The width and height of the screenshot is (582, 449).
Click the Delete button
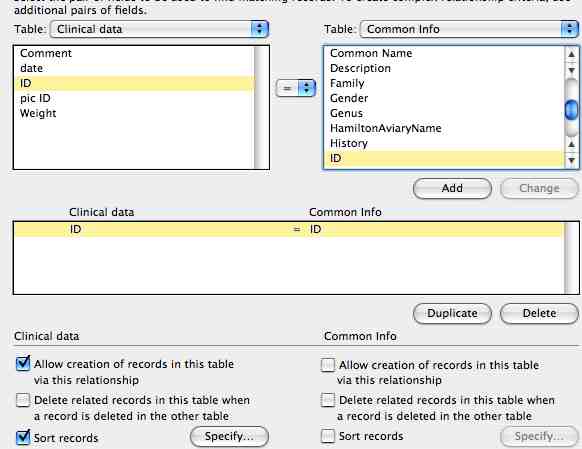click(539, 313)
